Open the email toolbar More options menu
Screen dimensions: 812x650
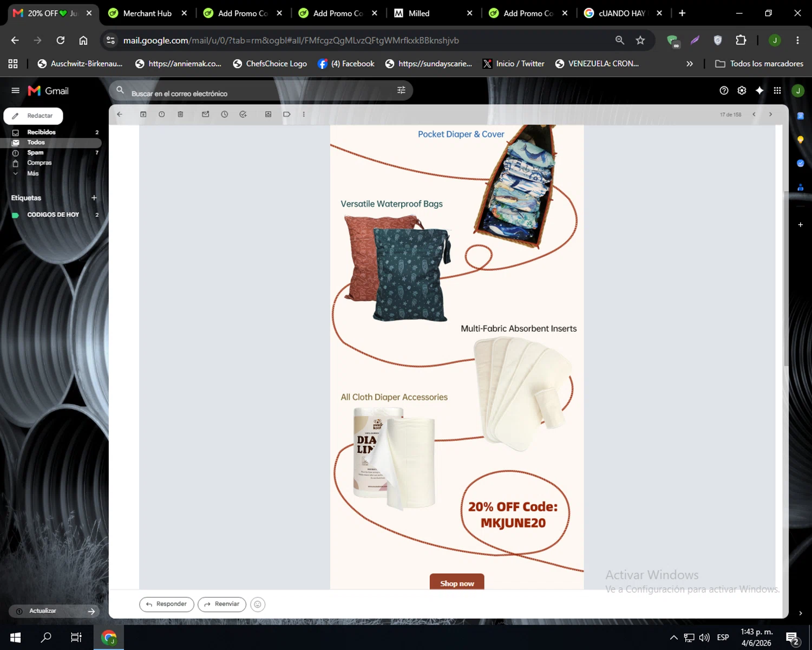click(x=304, y=114)
